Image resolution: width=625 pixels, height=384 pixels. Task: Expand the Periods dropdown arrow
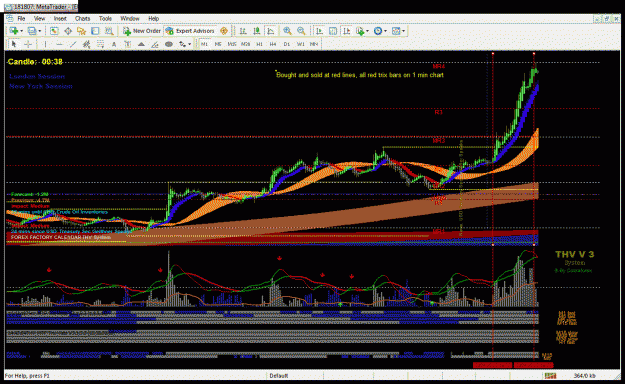click(385, 31)
